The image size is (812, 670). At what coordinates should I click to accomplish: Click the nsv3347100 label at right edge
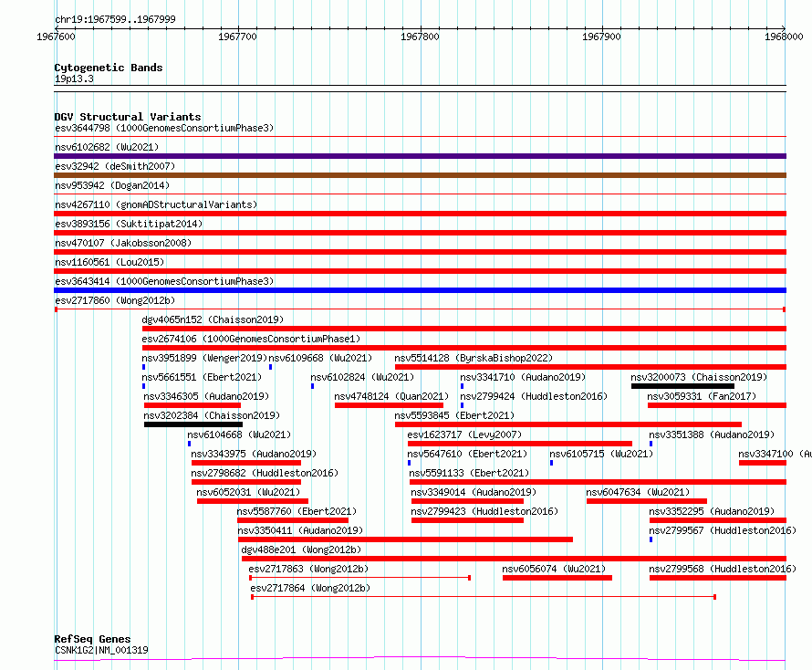point(775,454)
